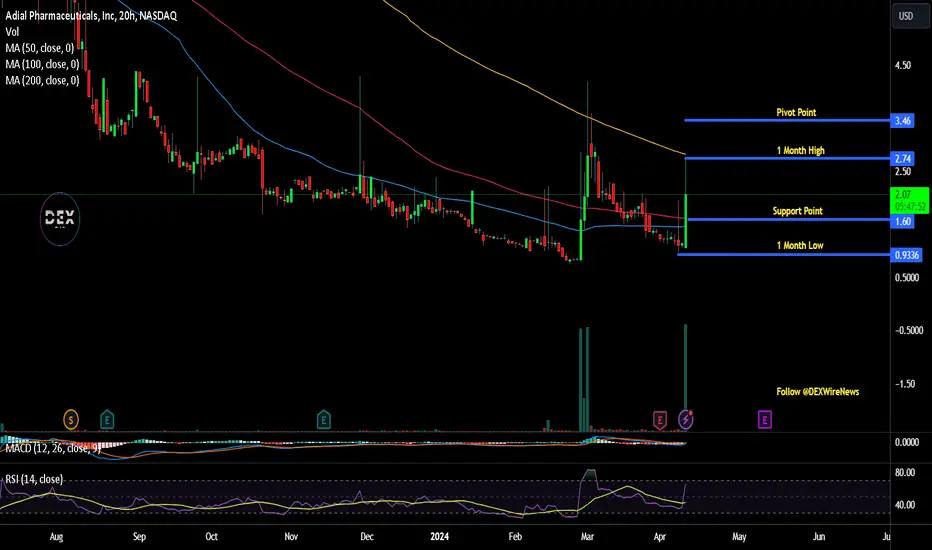932x550 pixels.
Task: Click the purple lightning bolt event icon
Action: click(686, 420)
